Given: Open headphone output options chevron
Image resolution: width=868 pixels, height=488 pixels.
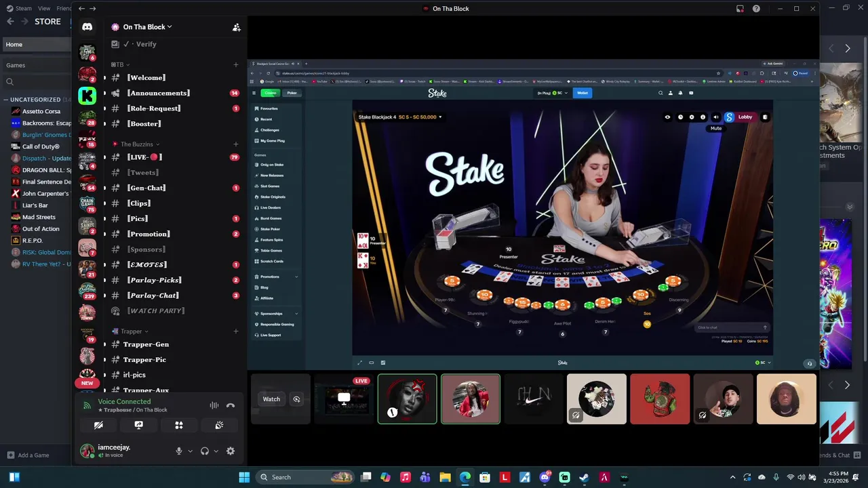Looking at the screenshot, I should [x=216, y=451].
